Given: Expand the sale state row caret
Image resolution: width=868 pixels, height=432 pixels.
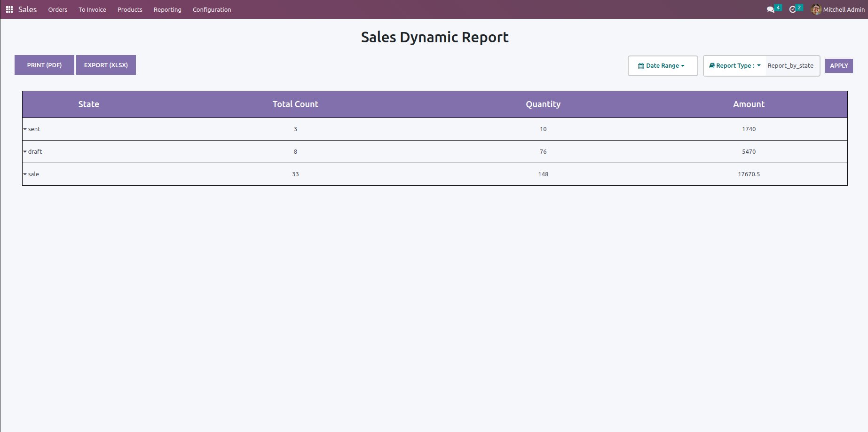Looking at the screenshot, I should (x=25, y=174).
